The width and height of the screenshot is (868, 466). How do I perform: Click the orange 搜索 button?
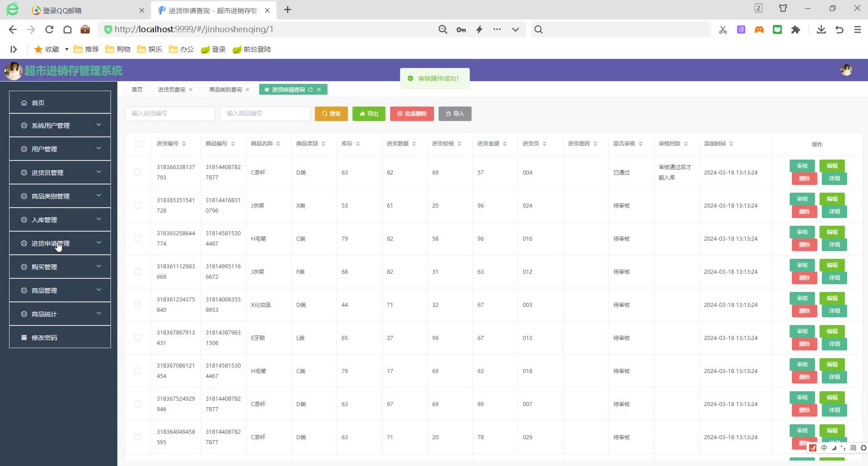pos(331,114)
